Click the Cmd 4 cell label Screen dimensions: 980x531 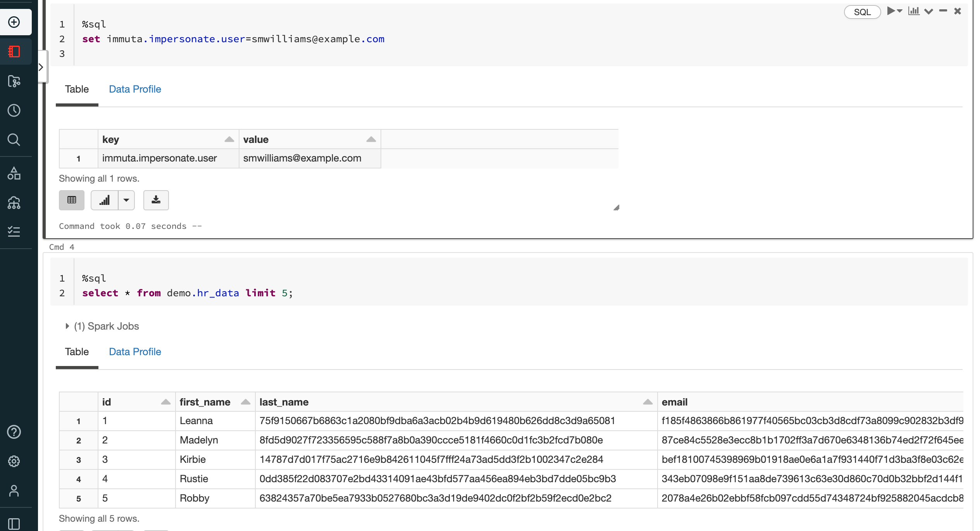pyautogui.click(x=62, y=247)
